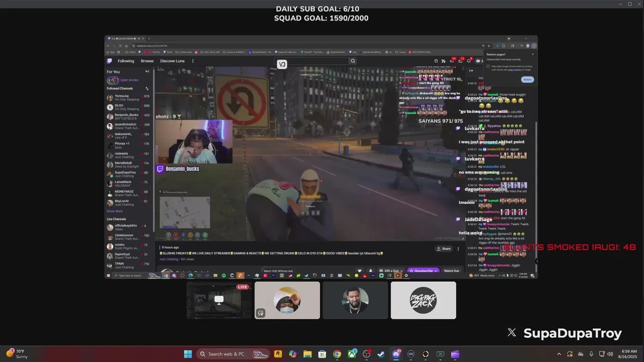Select the bearded man participant tile
Screen dimensions: 644x362
(x=355, y=300)
